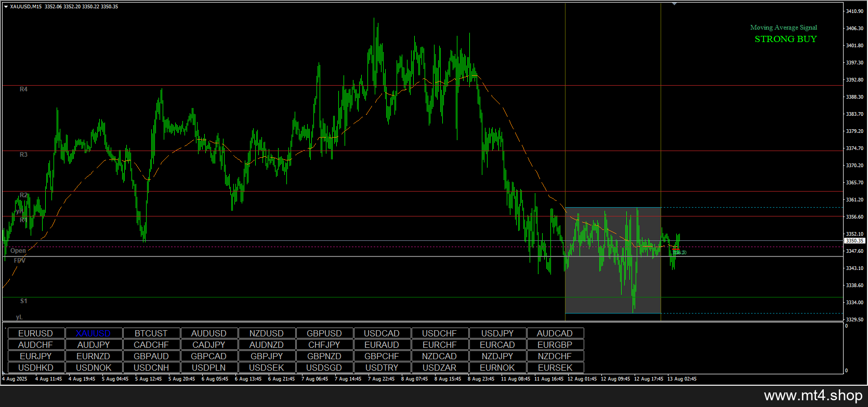Select the R3 pivot level label
Screen dimensions: 868x407
23,155
